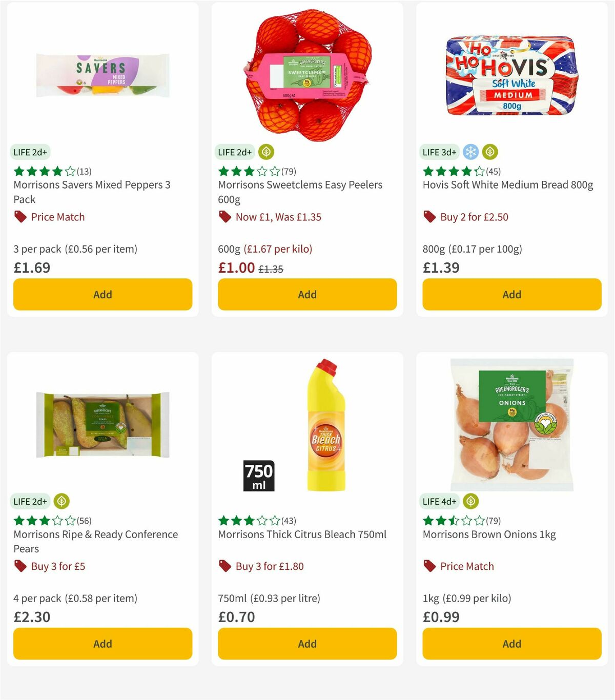Click the tag icon next to Buy 3 for £1.80
Image resolution: width=615 pixels, height=700 pixels.
[224, 566]
